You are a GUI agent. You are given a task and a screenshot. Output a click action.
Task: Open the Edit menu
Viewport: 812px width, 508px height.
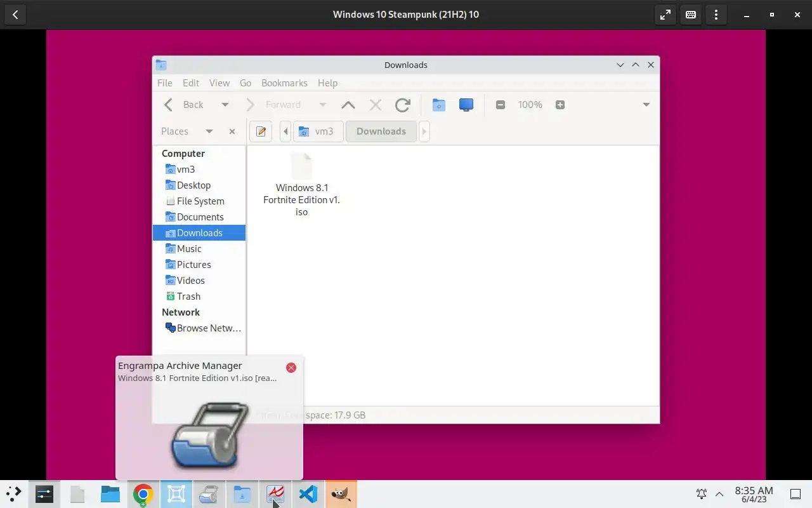pyautogui.click(x=191, y=83)
